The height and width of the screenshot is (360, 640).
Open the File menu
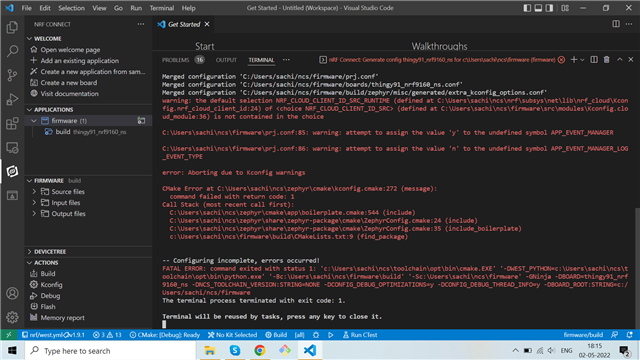tap(27, 8)
